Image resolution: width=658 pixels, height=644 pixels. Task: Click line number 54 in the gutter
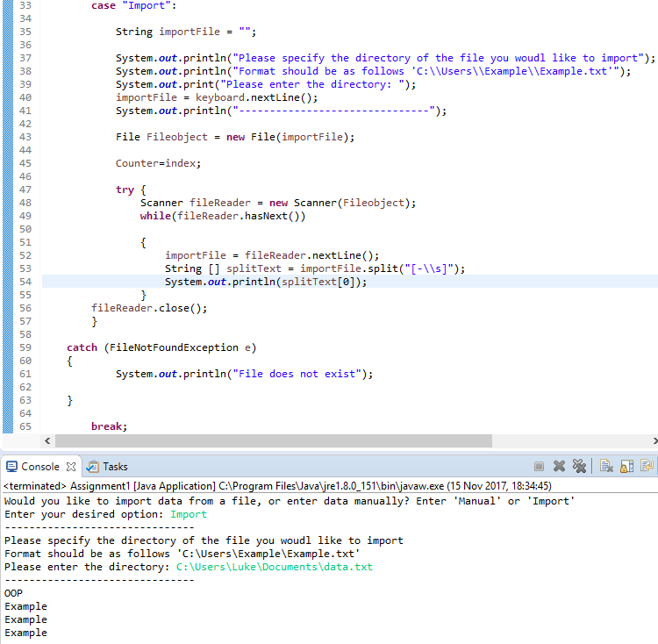click(x=25, y=282)
